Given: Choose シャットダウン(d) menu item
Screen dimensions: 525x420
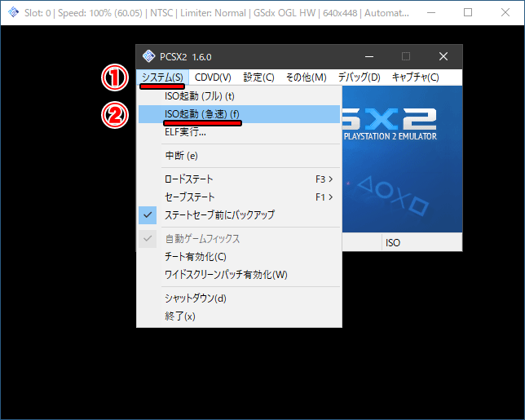Looking at the screenshot, I should (239, 298).
